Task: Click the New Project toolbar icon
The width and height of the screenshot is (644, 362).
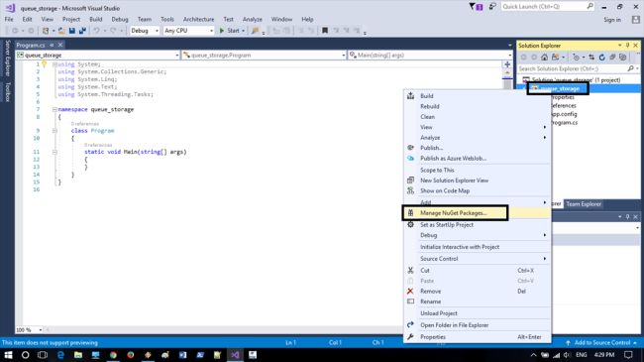Action: [46, 31]
